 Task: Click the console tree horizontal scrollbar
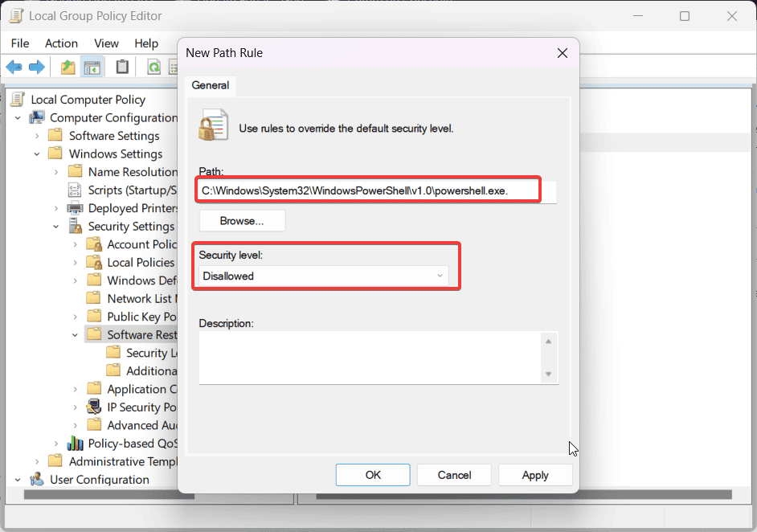[109, 495]
